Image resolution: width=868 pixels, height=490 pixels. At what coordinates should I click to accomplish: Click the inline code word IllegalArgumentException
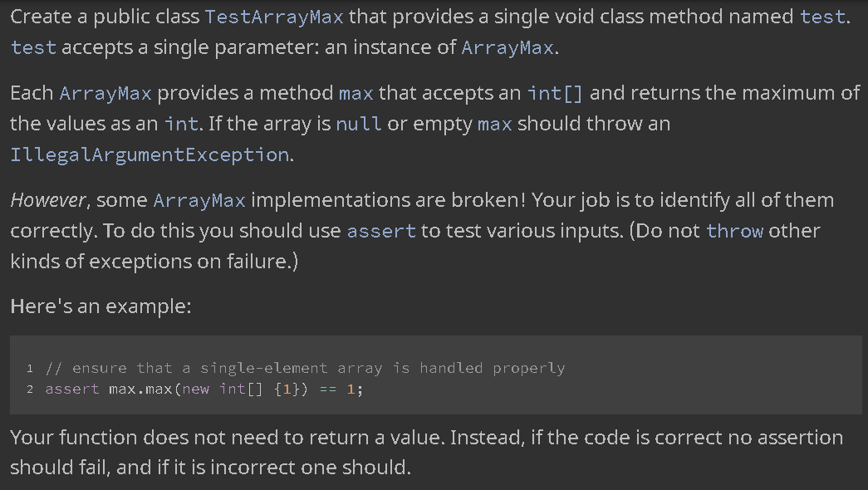pos(150,154)
